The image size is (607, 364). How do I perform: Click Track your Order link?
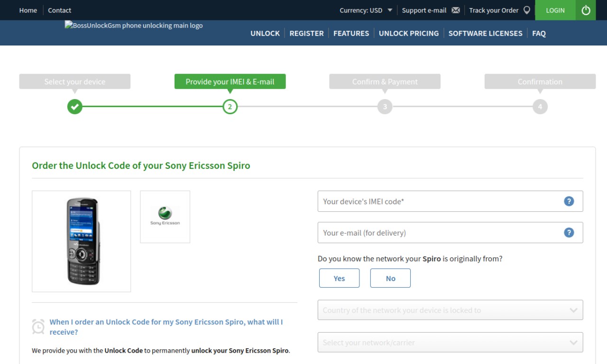tap(494, 10)
